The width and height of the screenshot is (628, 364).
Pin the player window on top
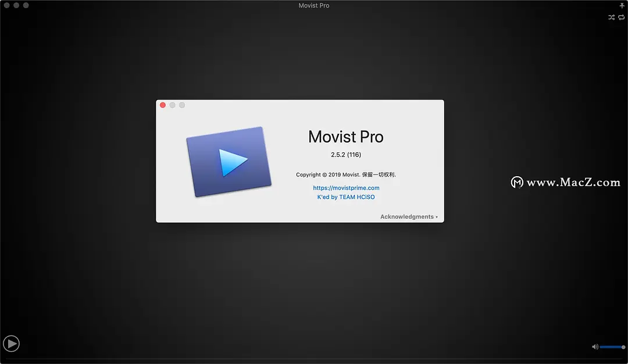pos(622,6)
